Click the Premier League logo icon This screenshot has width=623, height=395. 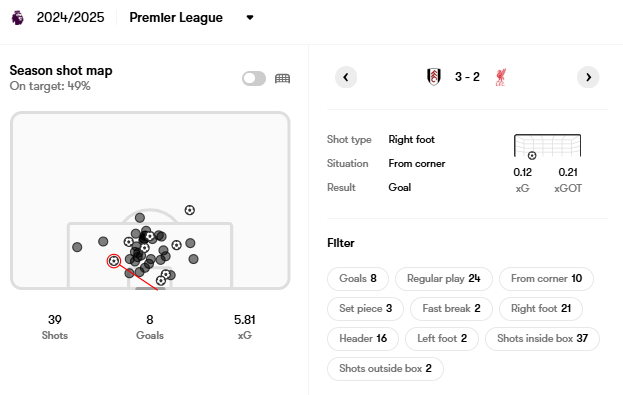click(17, 17)
